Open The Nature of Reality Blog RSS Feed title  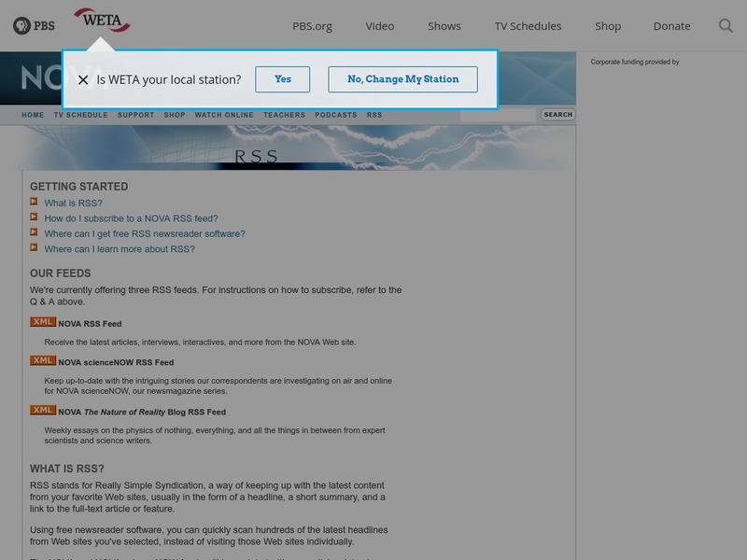(x=142, y=412)
